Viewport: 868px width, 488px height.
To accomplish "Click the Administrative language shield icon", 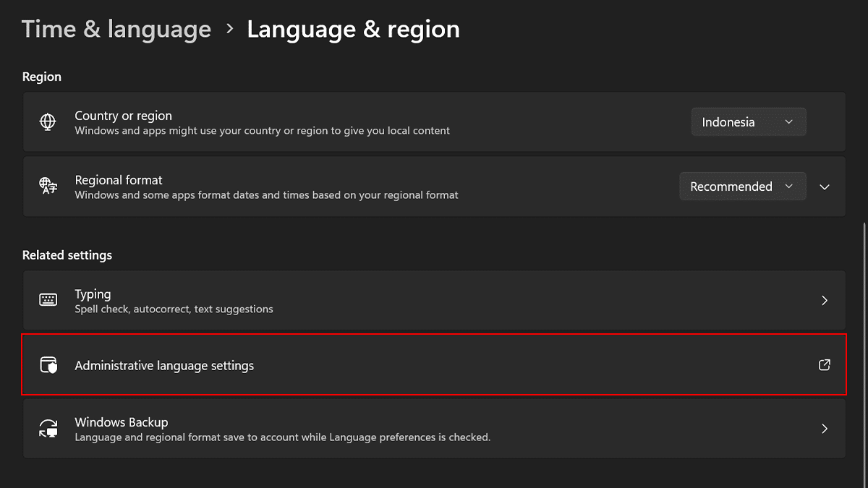I will (48, 365).
